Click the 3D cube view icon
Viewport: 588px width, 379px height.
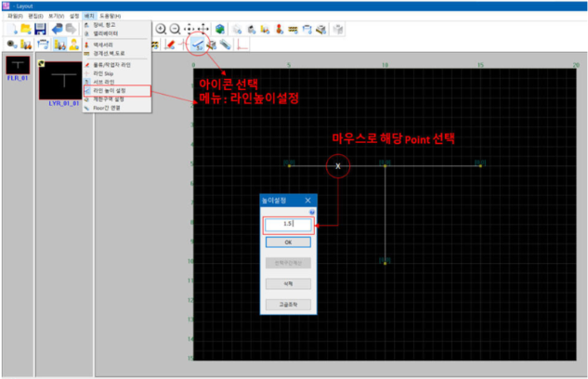[220, 30]
